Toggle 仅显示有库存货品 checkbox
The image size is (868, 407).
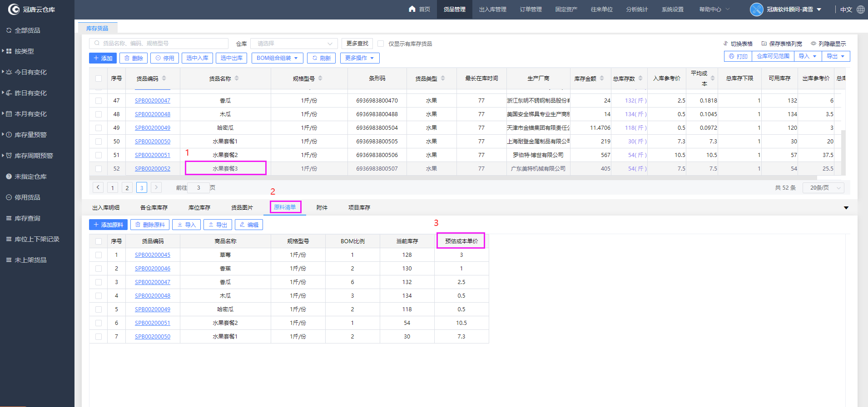[x=381, y=44]
